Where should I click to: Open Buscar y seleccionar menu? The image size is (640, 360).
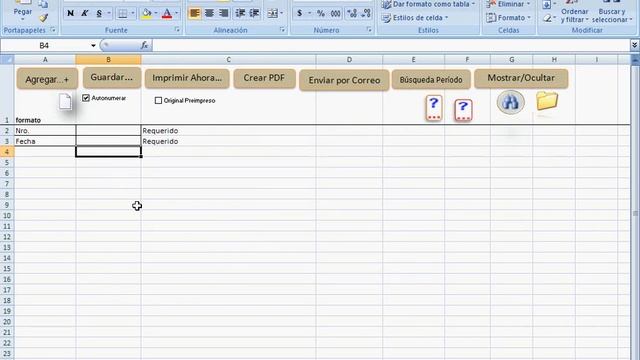(612, 16)
